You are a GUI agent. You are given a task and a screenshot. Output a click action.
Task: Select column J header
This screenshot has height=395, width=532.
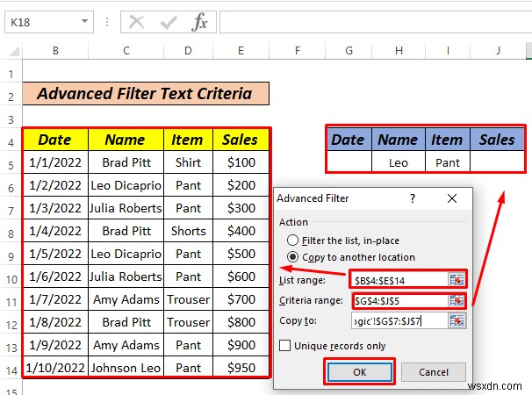coord(498,51)
